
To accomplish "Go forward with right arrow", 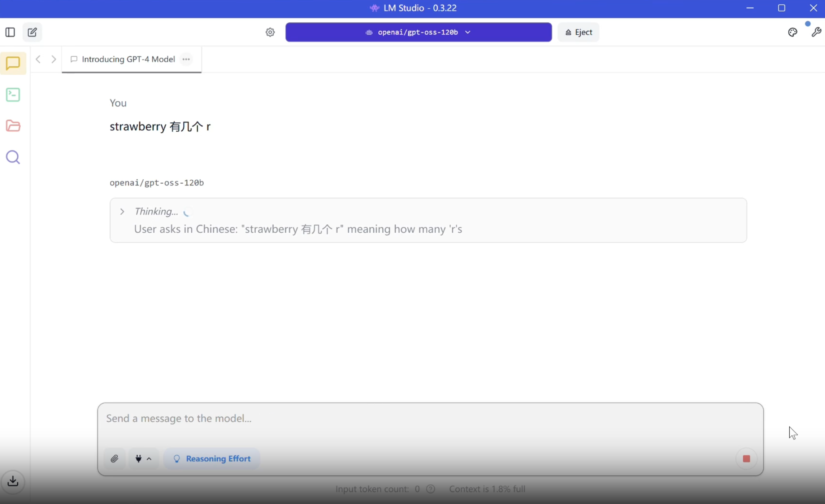I will click(x=54, y=59).
